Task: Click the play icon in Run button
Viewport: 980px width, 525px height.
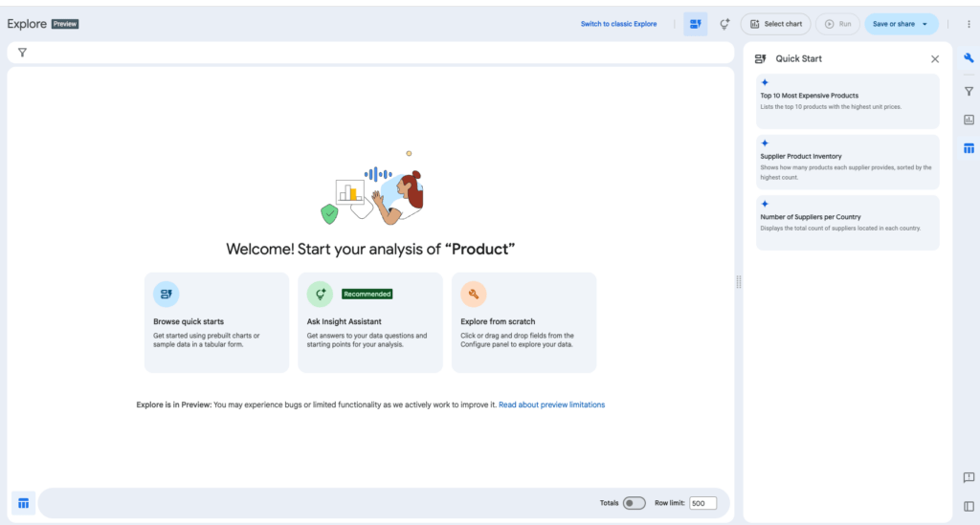Action: click(830, 24)
